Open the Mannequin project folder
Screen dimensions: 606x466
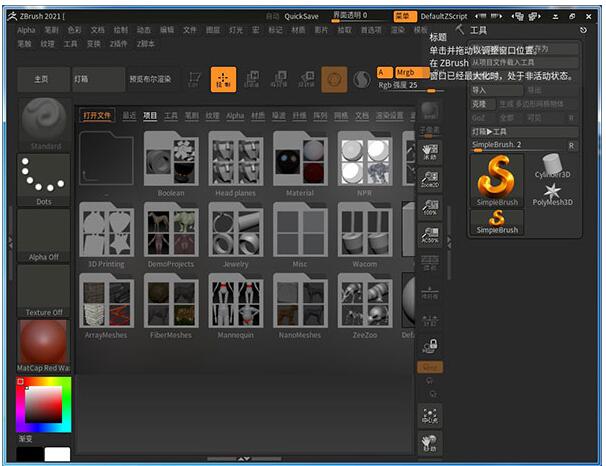[236, 301]
